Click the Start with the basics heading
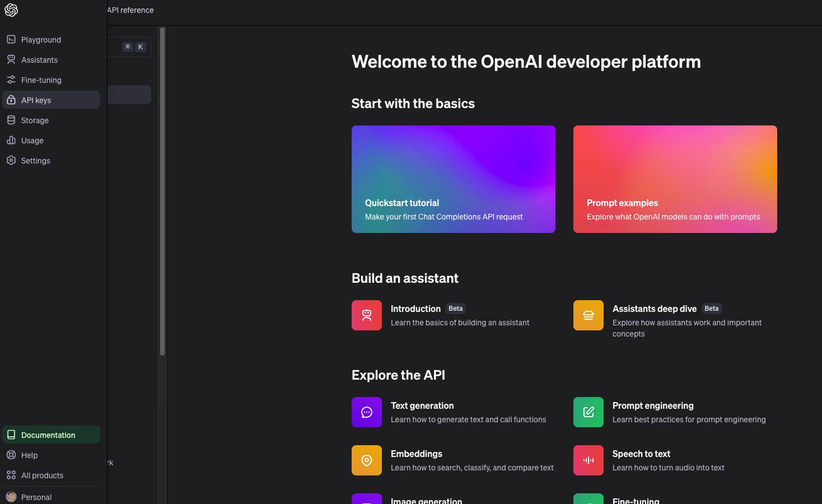 (413, 104)
